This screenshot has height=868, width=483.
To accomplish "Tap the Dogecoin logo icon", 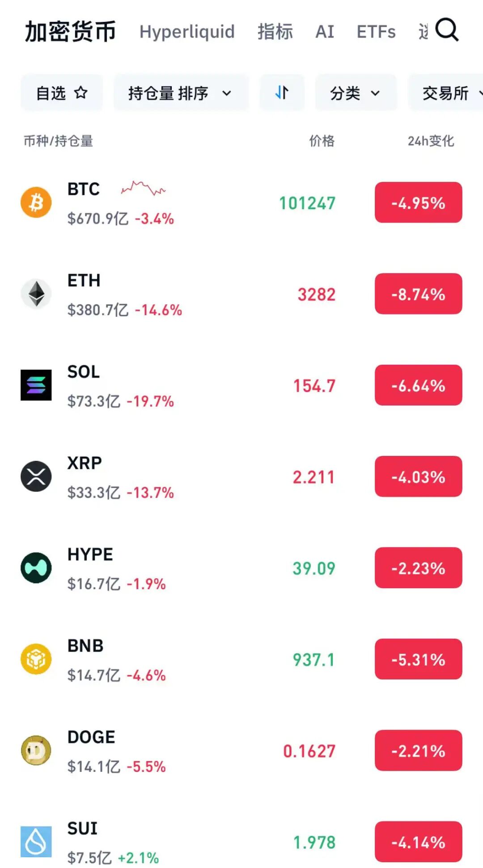I will click(x=36, y=750).
